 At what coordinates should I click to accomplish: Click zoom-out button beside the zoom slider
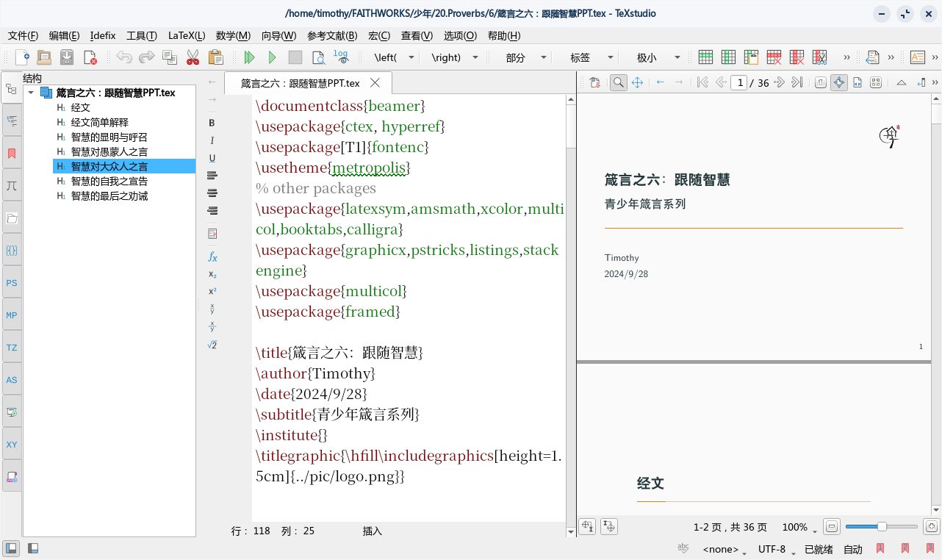[832, 527]
